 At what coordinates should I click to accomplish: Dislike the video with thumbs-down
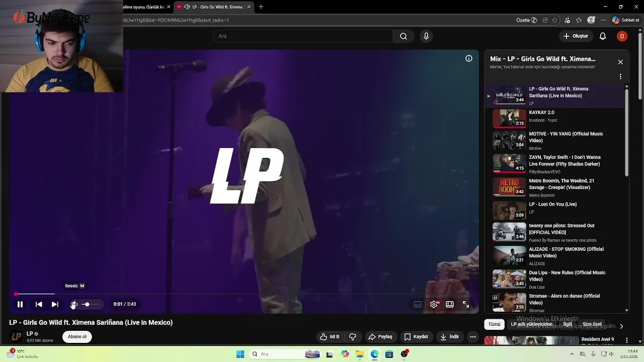click(353, 337)
